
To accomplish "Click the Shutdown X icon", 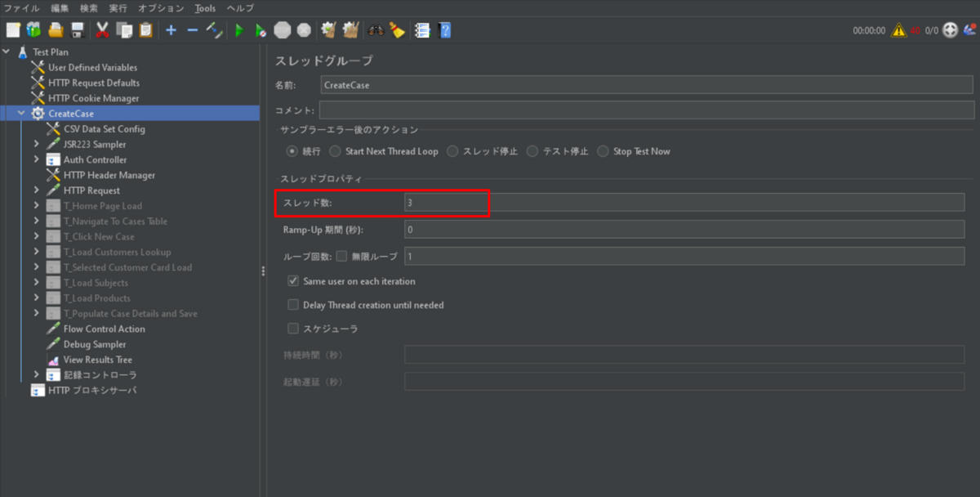I will click(x=304, y=30).
